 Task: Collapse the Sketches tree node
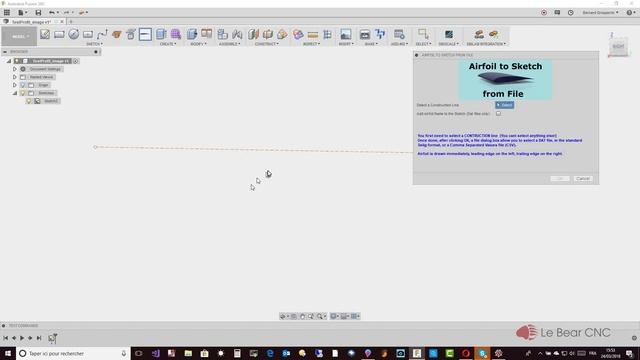(15, 93)
